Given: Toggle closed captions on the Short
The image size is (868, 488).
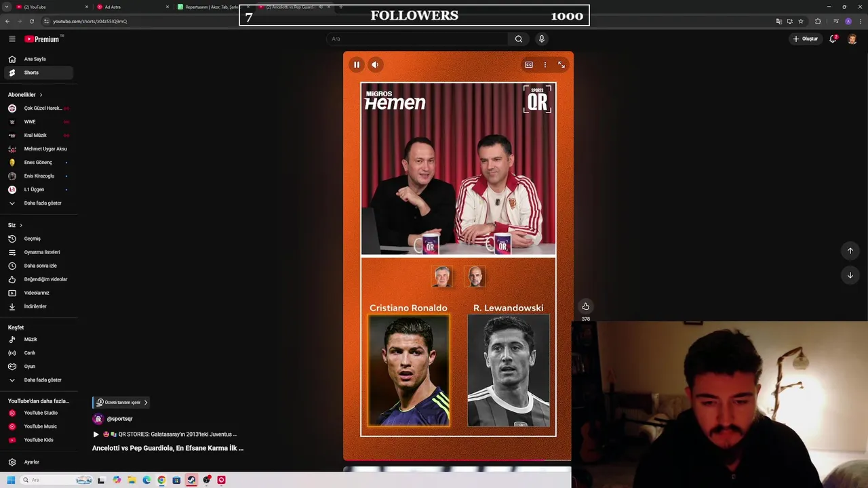Looking at the screenshot, I should tap(529, 64).
